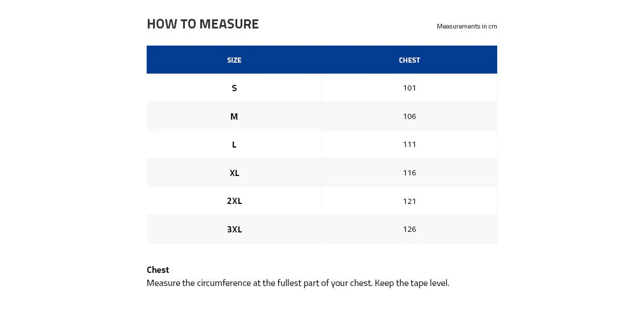Click the Measurements in cm note
The width and height of the screenshot is (644, 327).
[467, 26]
